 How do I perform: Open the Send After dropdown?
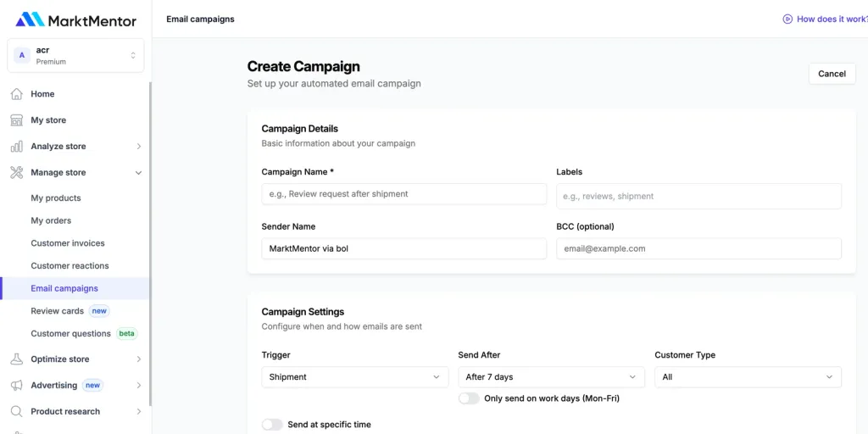[x=551, y=377]
